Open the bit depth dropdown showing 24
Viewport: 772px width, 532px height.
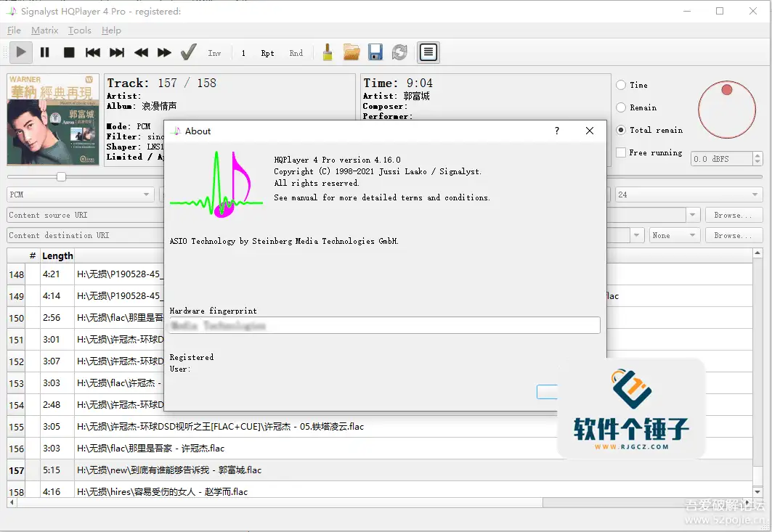(688, 195)
